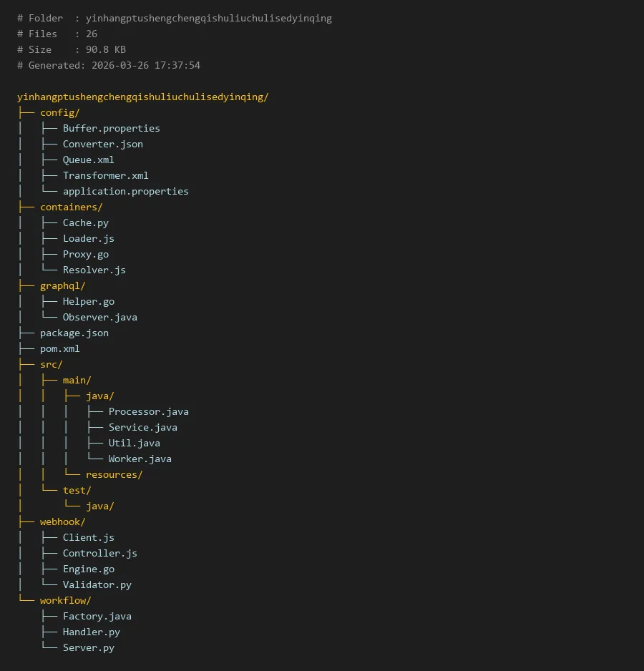This screenshot has width=644, height=671.
Task: Expand the containers/ folder
Action: coord(71,207)
